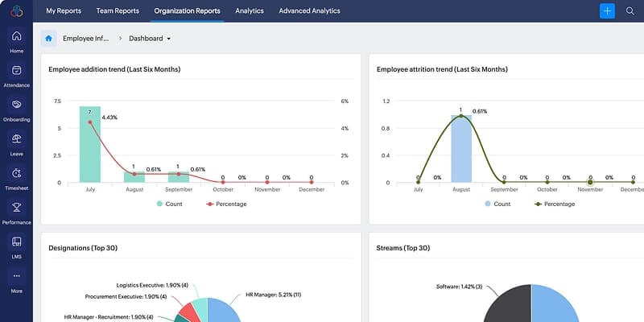Click the October axis label in addition trend
Image resolution: width=644 pixels, height=322 pixels.
(223, 189)
